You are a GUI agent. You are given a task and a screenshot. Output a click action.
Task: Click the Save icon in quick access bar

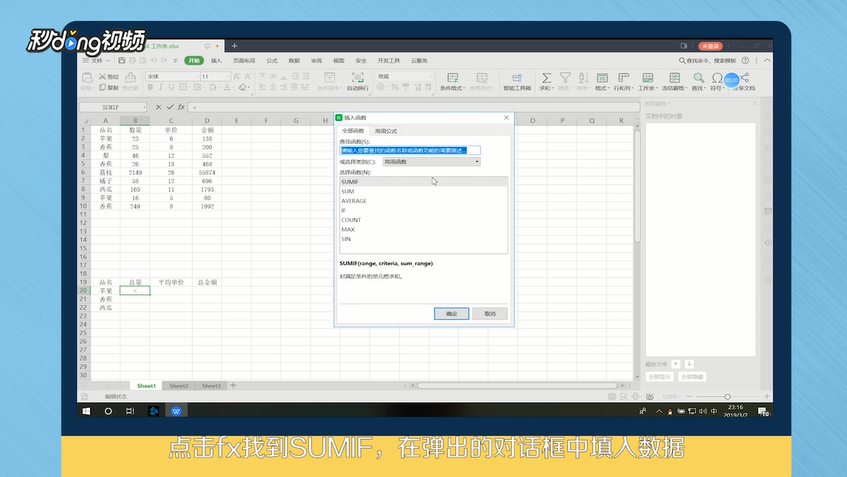(x=122, y=61)
